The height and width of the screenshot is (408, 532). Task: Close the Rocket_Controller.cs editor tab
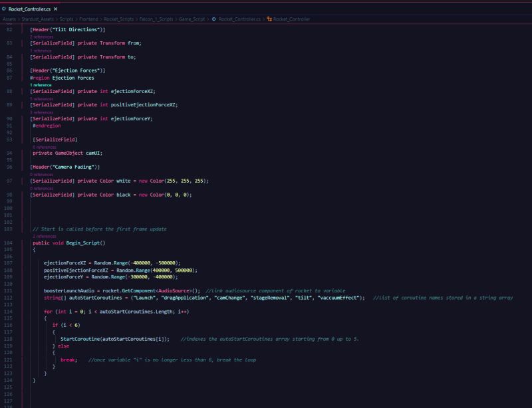[56, 9]
